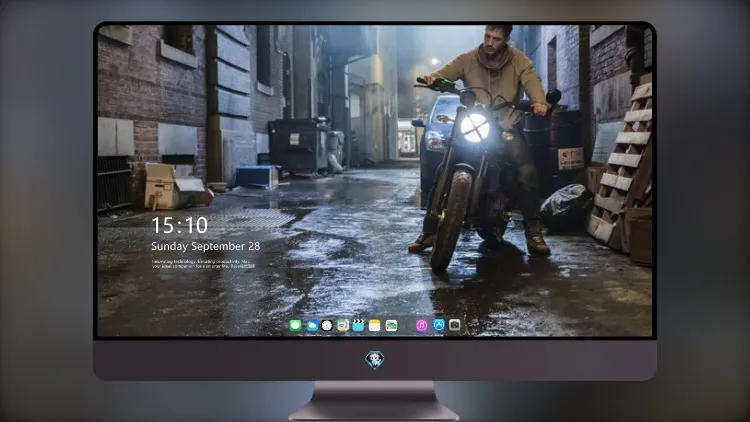
Task: Open the green Messages app in dock
Action: [296, 326]
